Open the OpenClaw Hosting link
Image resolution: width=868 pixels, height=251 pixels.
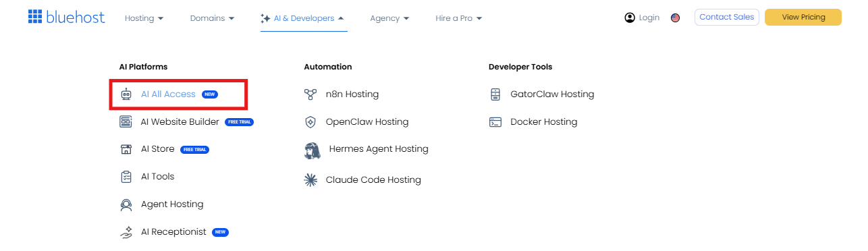[x=367, y=122]
